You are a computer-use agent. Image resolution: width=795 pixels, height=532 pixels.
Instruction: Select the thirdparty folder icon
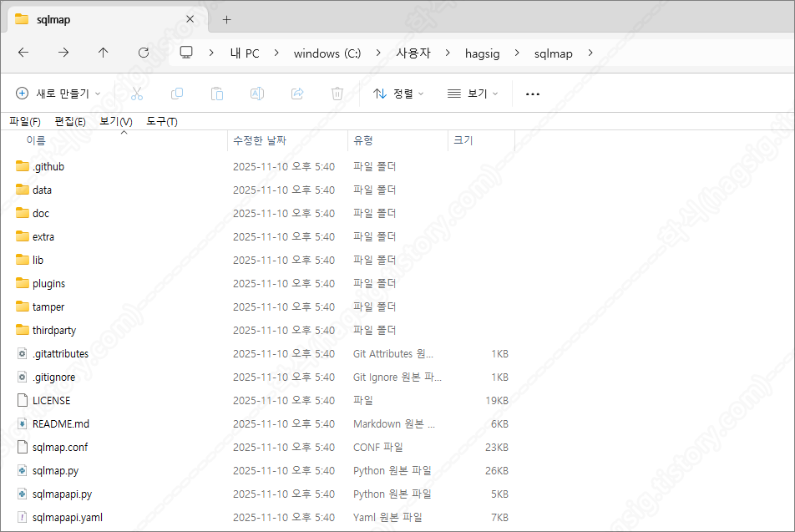(x=23, y=330)
